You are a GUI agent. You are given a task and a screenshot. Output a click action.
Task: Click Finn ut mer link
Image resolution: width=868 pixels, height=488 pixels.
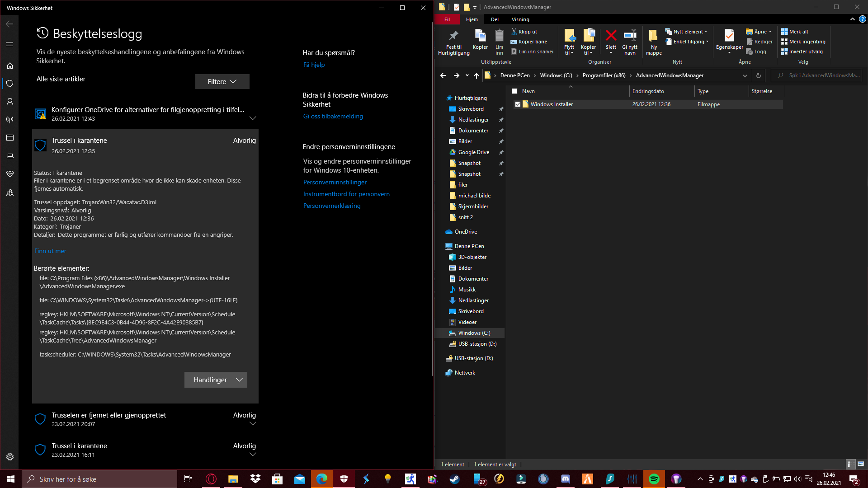(50, 251)
